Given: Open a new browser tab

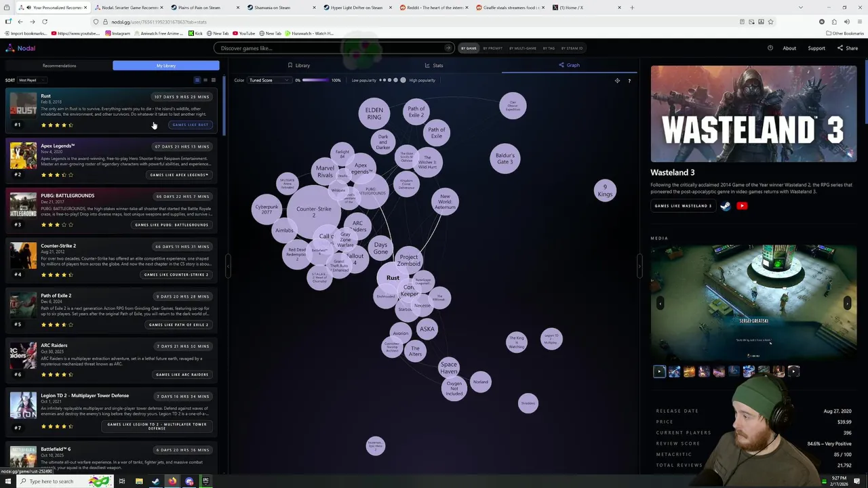Looking at the screenshot, I should 632,7.
